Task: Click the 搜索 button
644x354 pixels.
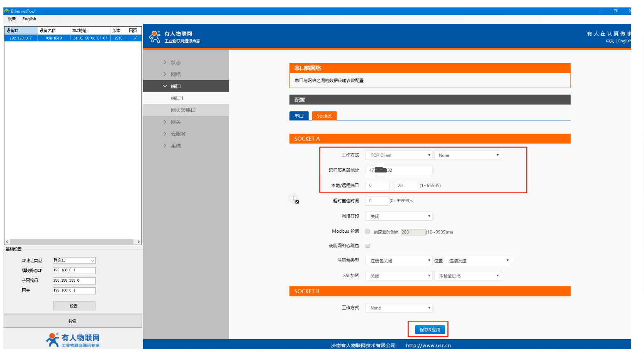Action: pos(72,321)
